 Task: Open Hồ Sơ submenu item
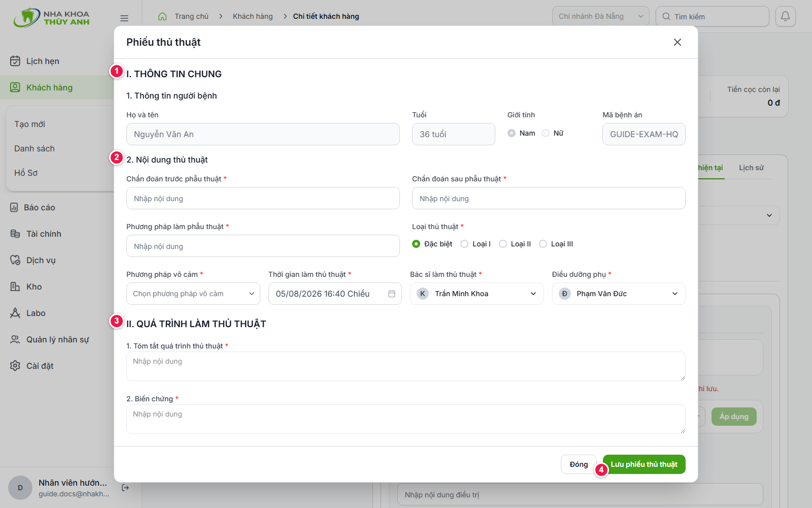coord(26,173)
